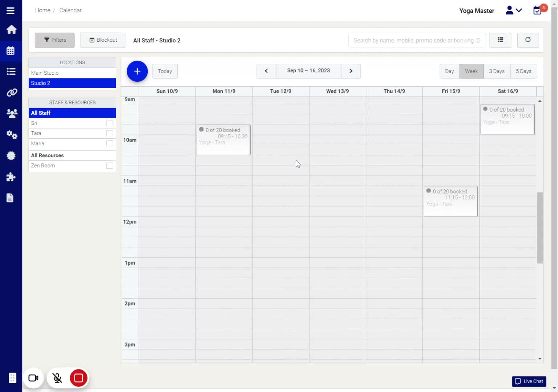Screen dimensions: 558x392
Task: Go to Home via sidebar house icon
Action: coord(11,29)
